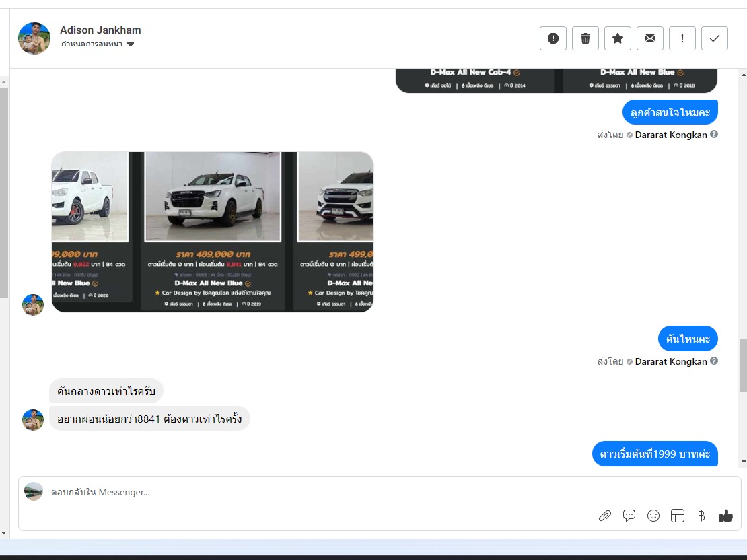
Task: Open help icon beside first Dararat Kongkan
Action: (714, 135)
